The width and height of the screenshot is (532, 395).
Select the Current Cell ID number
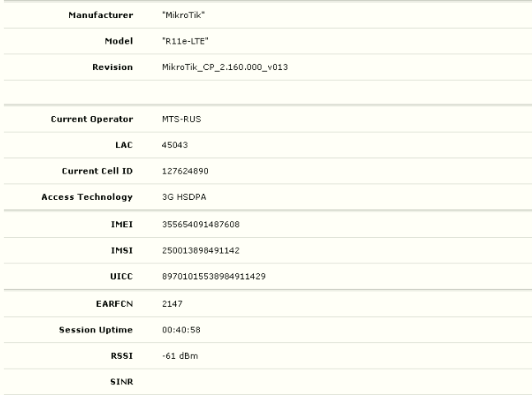[185, 171]
